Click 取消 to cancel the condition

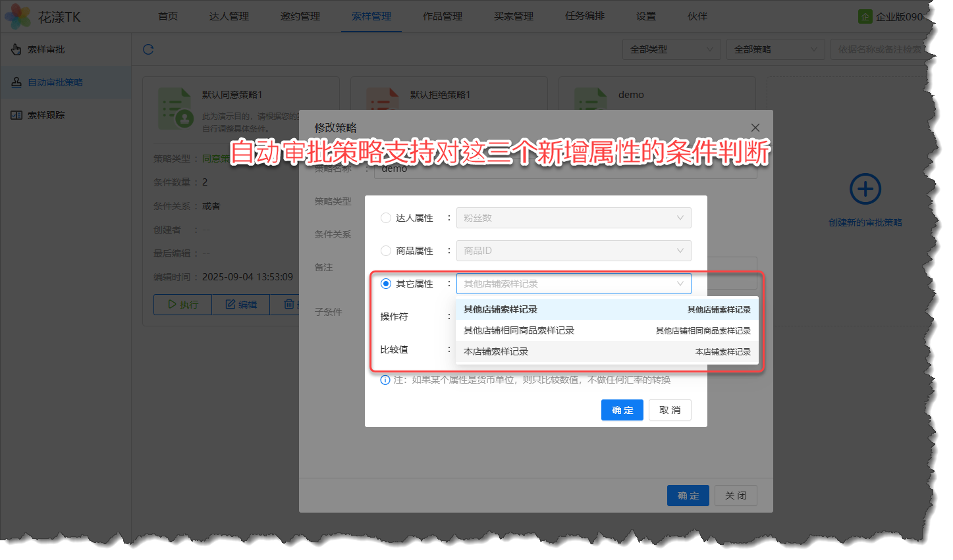pos(670,410)
